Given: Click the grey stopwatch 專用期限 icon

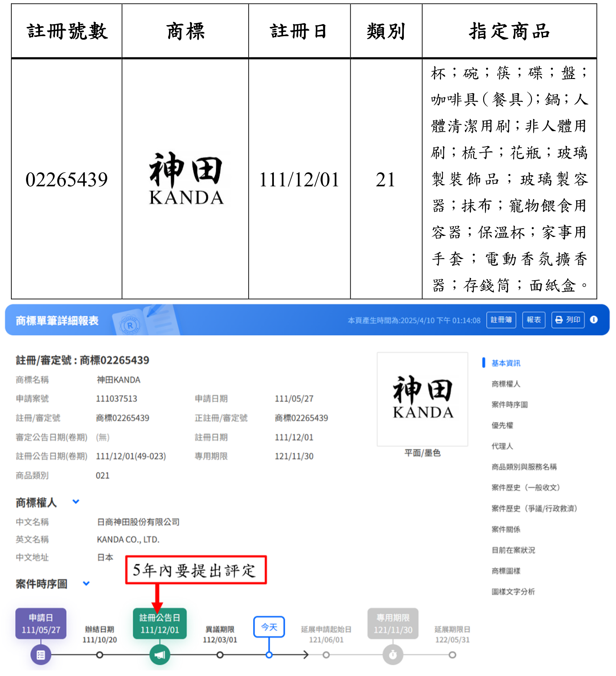Looking at the screenshot, I should [x=393, y=655].
